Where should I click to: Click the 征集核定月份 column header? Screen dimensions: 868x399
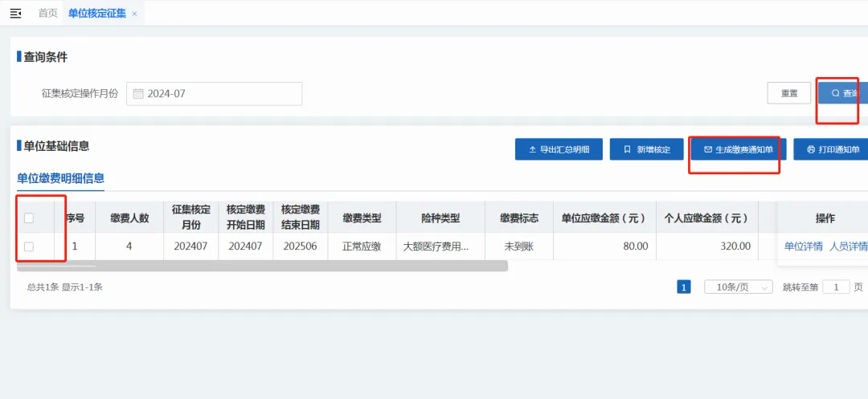(191, 218)
